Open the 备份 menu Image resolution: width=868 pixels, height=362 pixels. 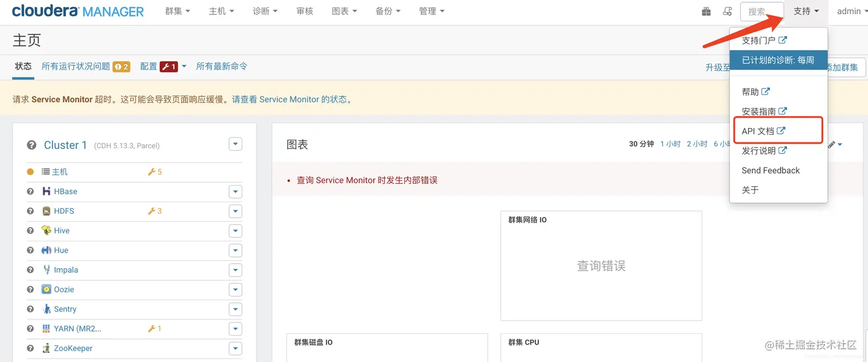[387, 11]
